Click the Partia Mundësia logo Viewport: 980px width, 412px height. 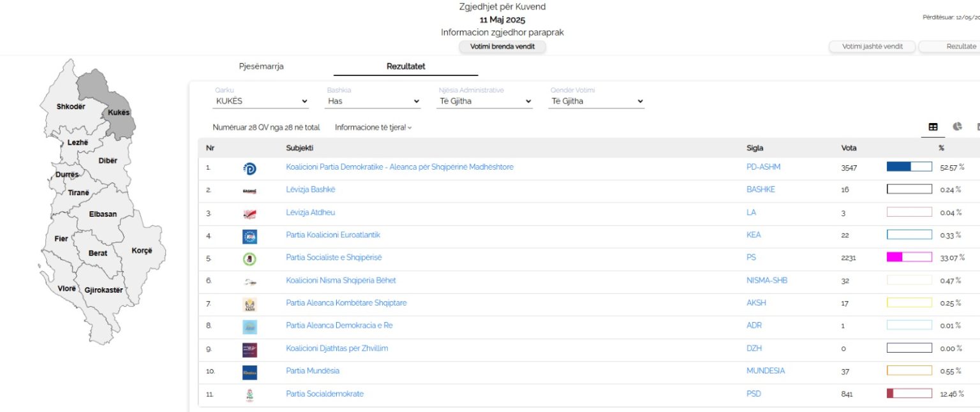click(x=249, y=372)
